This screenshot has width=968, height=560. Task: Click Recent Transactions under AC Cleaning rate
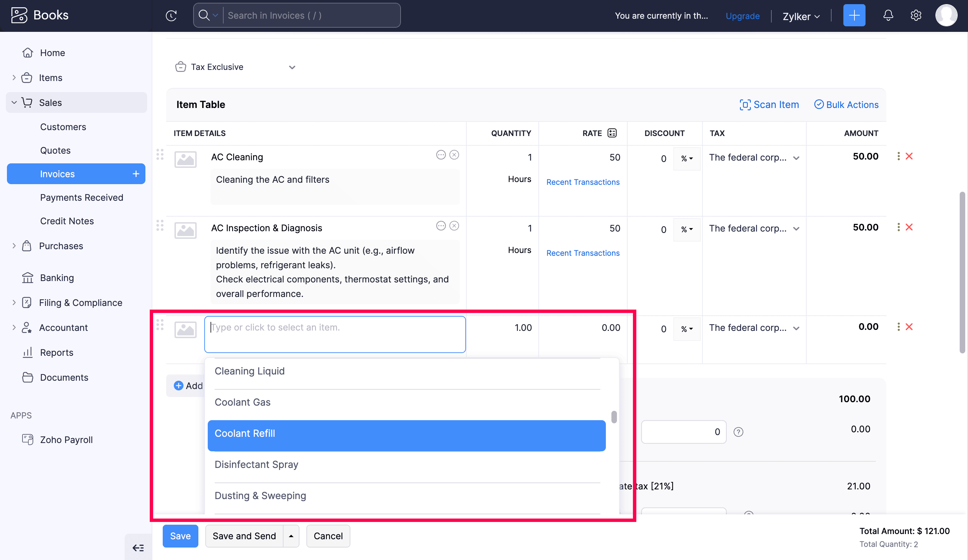[582, 182]
